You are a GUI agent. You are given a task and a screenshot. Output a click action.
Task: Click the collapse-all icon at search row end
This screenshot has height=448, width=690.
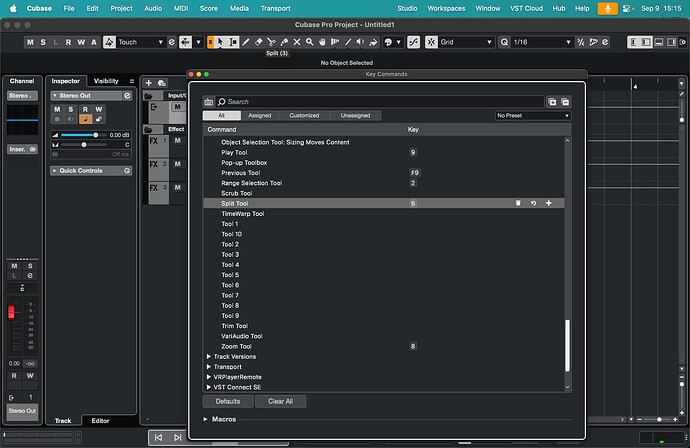click(565, 102)
